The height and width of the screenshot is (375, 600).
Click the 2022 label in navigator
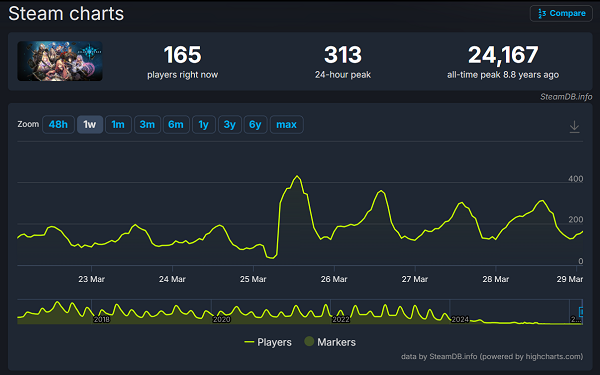pos(341,319)
